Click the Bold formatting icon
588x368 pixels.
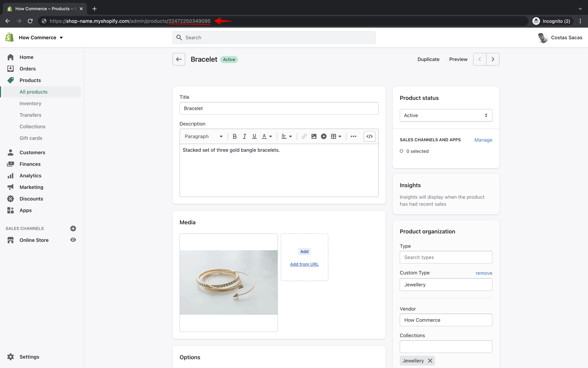pos(234,136)
